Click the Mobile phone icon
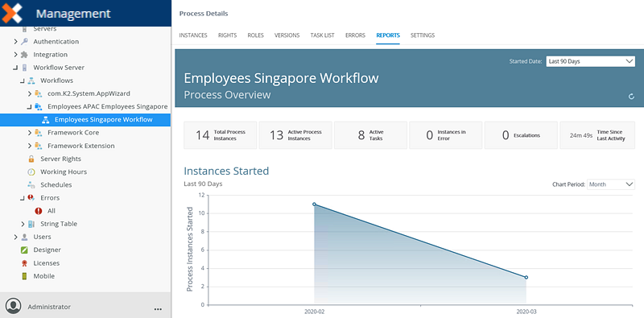 pos(24,276)
